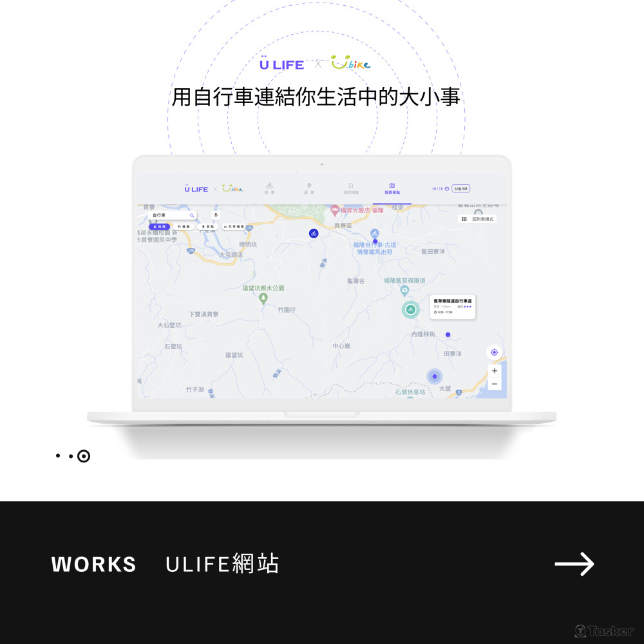Click the right arrow beside ULIFE網站
Screen dimensions: 644x644
click(574, 564)
